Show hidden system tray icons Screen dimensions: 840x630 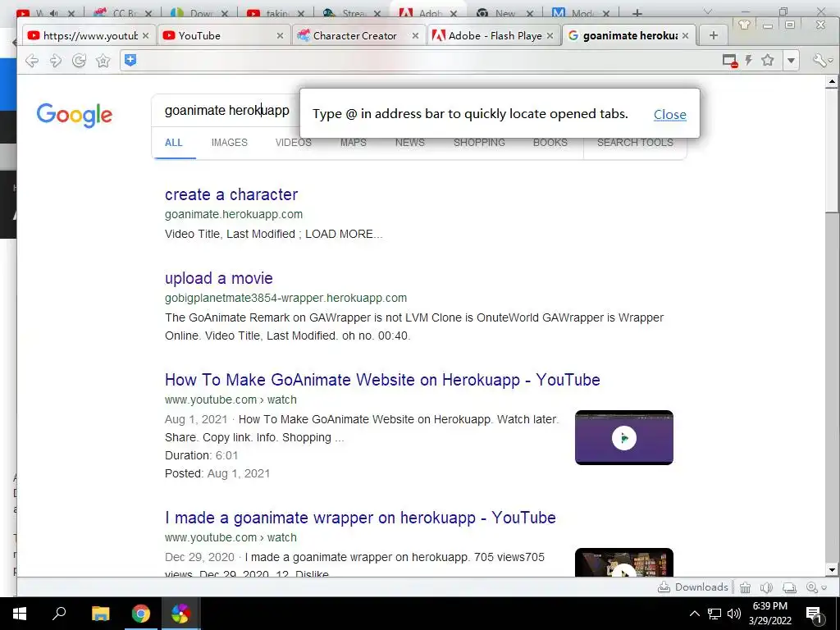(x=694, y=614)
